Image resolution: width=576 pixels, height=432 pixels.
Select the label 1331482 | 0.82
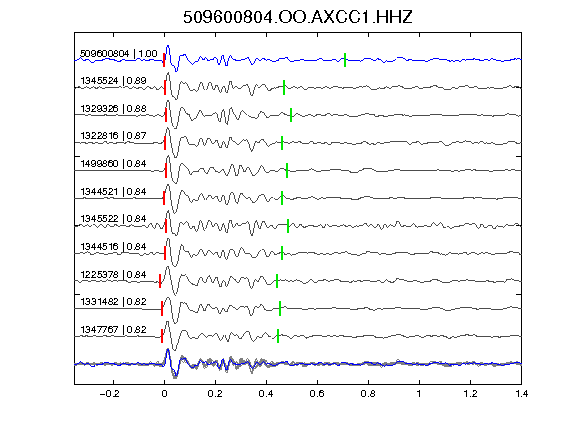tap(114, 302)
